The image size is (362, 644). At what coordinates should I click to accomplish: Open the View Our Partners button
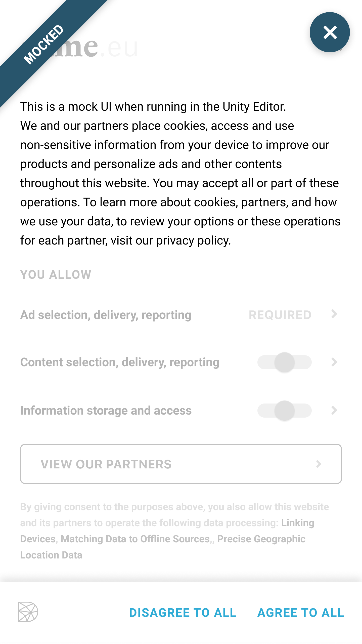pyautogui.click(x=181, y=464)
